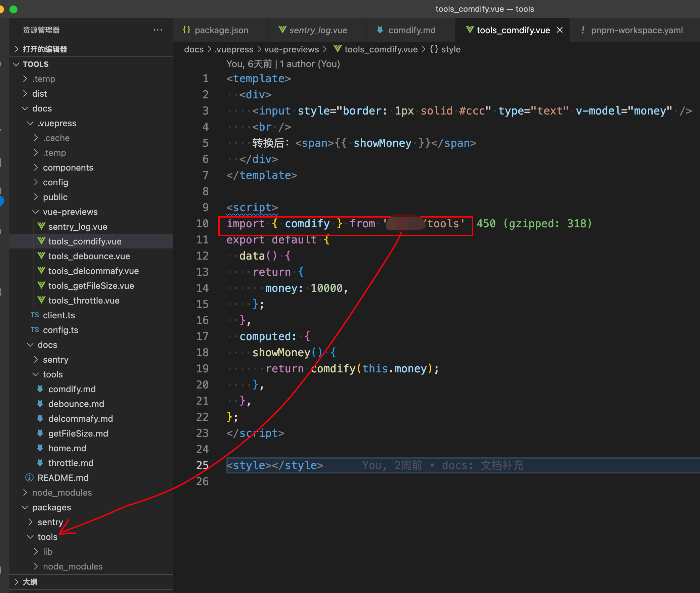Click the explorer more actions ellipsis icon

(158, 30)
